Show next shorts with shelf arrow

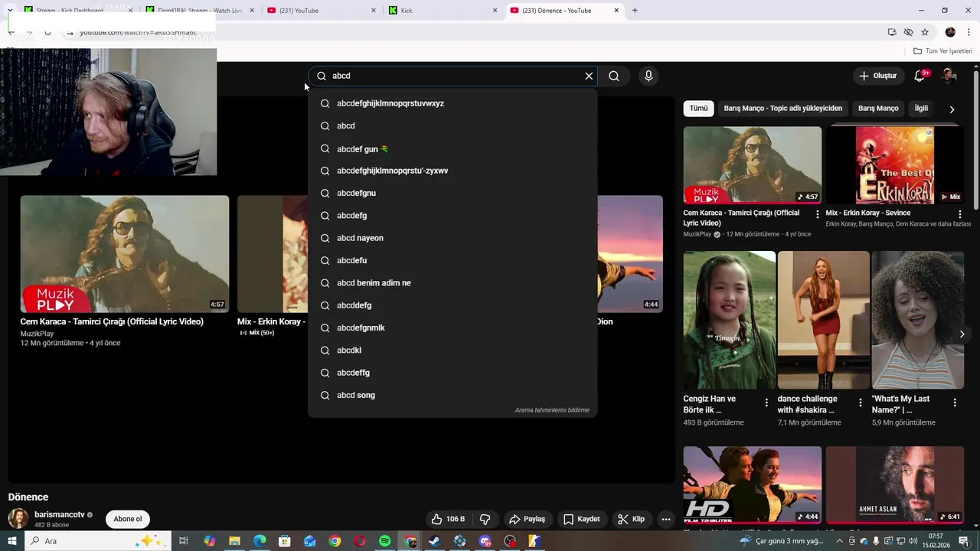pyautogui.click(x=962, y=334)
